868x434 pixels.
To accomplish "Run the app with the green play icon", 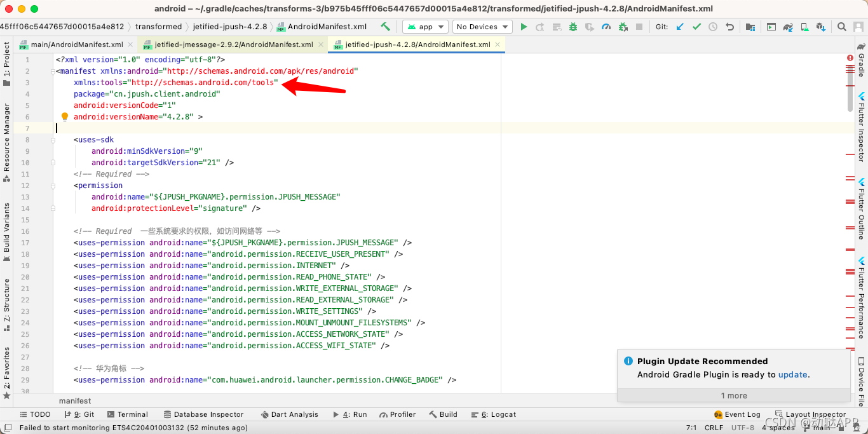I will click(524, 27).
